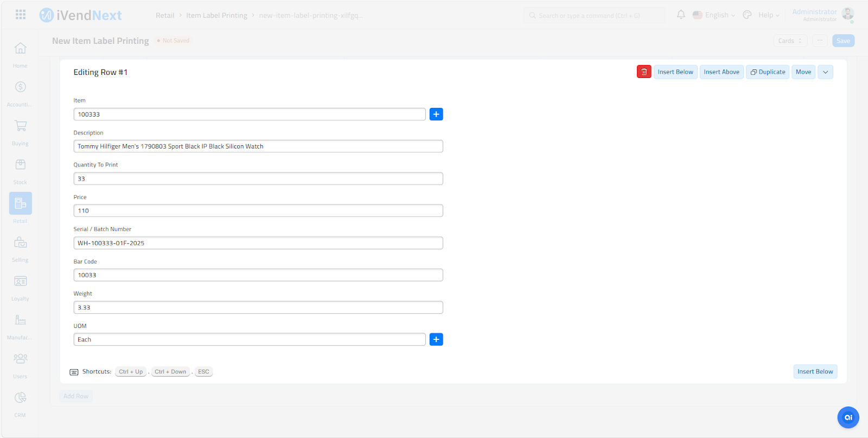This screenshot has height=438, width=868.
Task: Navigate to Retail breadcrumb
Action: point(165,15)
